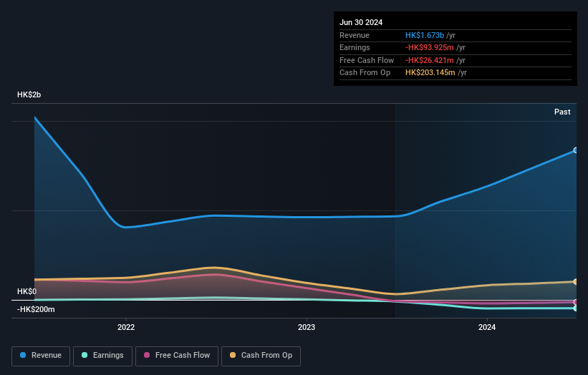The image size is (588, 375).
Task: Click the orange Cash From Op legend dot
Action: click(x=233, y=355)
